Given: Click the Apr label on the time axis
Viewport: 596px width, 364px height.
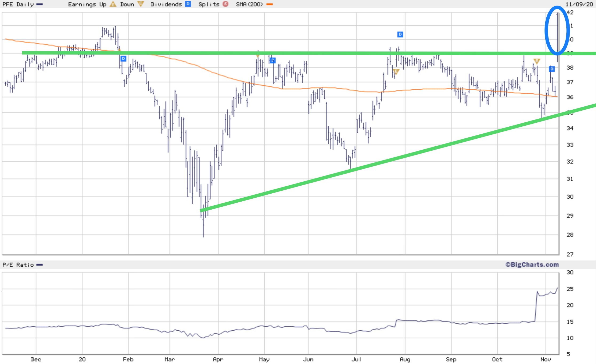Looking at the screenshot, I should click(218, 359).
